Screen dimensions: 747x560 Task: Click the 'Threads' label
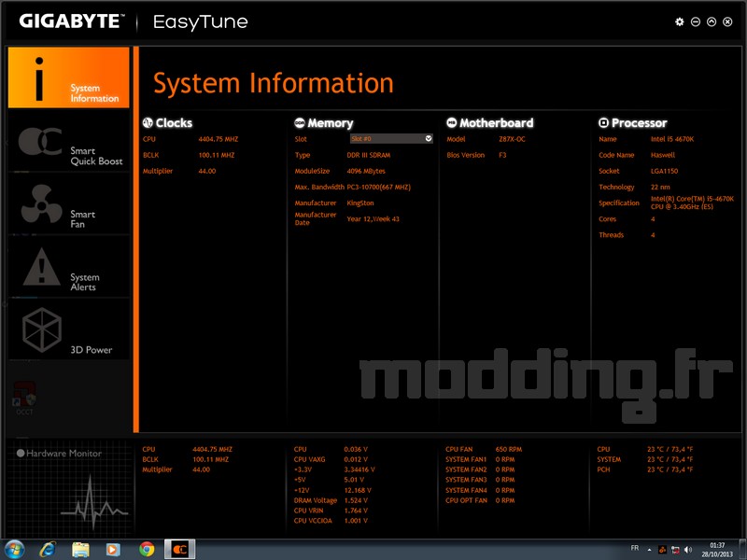(612, 235)
